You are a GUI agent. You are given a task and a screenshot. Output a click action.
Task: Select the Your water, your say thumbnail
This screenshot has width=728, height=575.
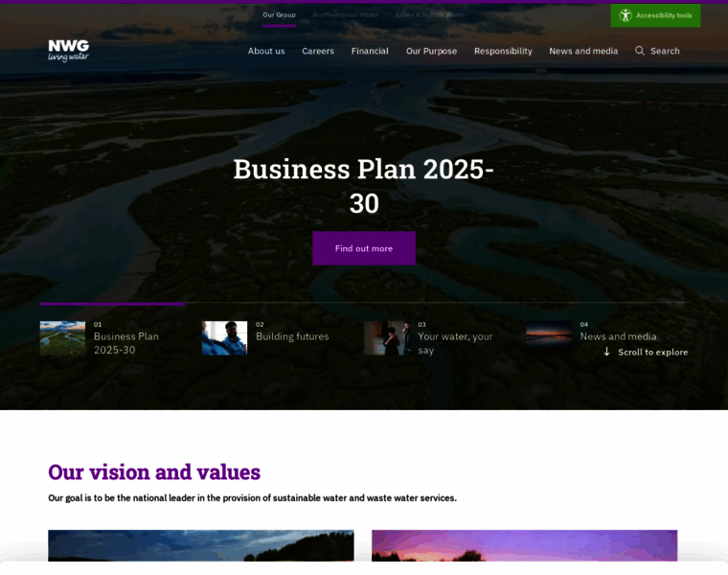tap(387, 338)
